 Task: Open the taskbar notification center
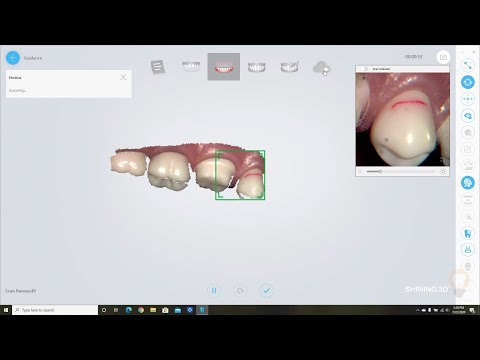[x=472, y=310]
